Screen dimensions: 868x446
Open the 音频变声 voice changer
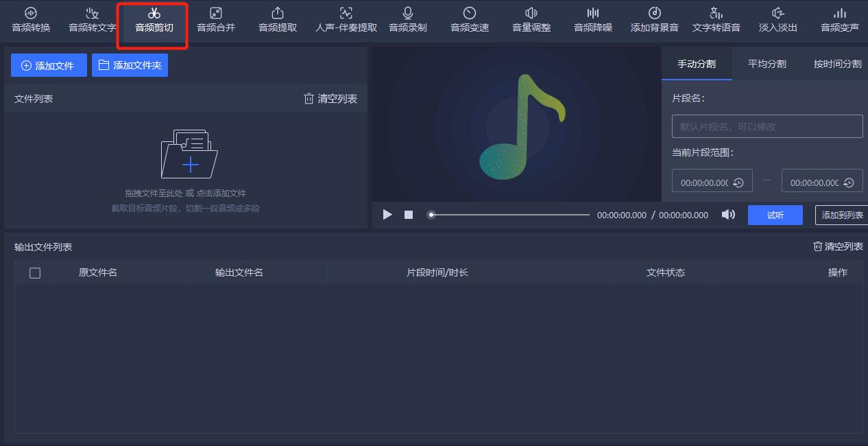840,19
